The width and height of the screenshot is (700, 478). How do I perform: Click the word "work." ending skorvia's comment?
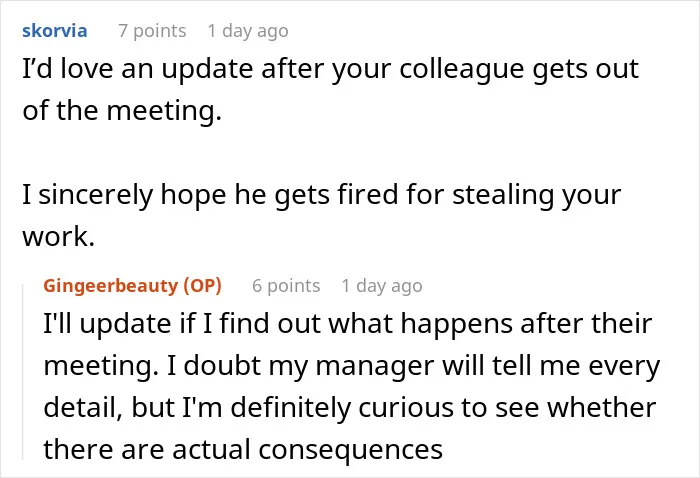[x=58, y=237]
